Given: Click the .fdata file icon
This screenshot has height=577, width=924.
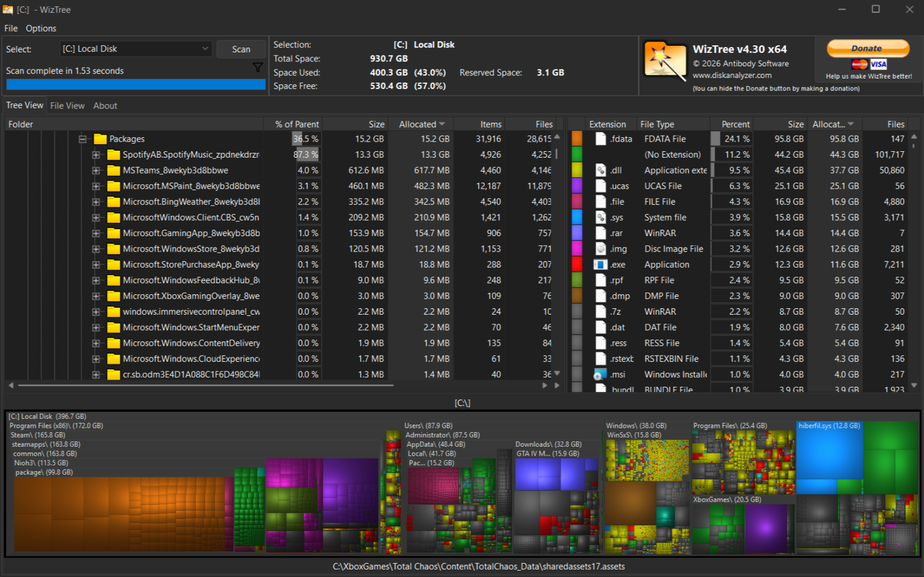Looking at the screenshot, I should point(600,139).
